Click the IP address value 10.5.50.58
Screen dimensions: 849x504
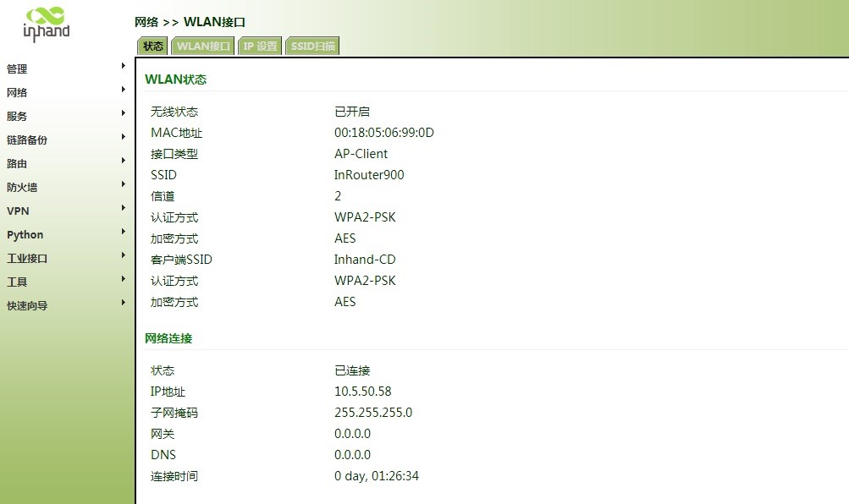point(362,392)
